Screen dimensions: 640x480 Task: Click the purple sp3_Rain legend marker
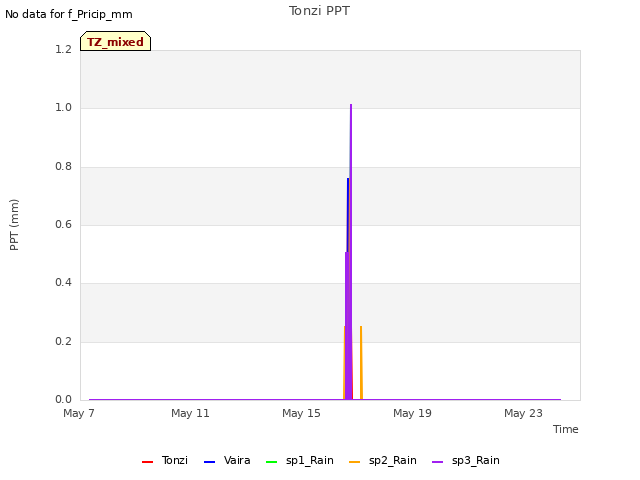pyautogui.click(x=438, y=462)
